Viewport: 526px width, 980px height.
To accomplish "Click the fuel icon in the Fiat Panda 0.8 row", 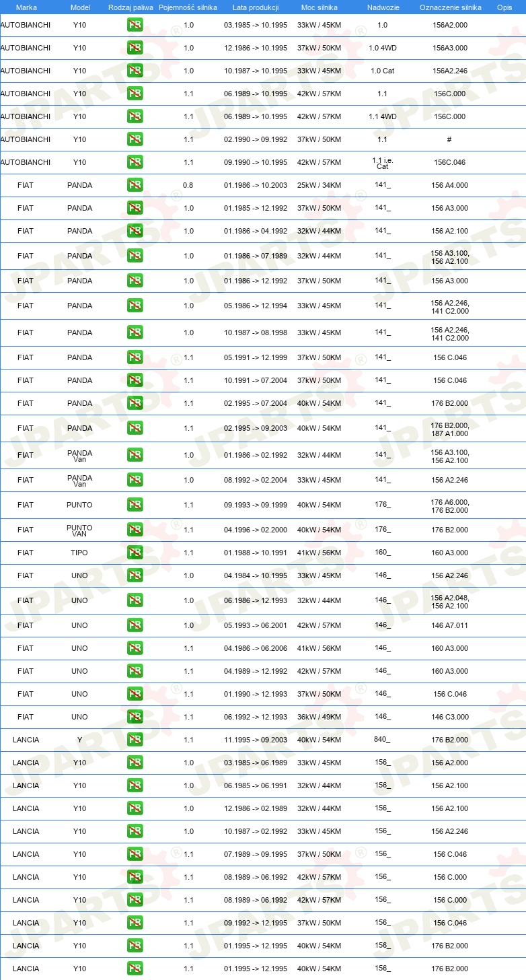I will (135, 185).
